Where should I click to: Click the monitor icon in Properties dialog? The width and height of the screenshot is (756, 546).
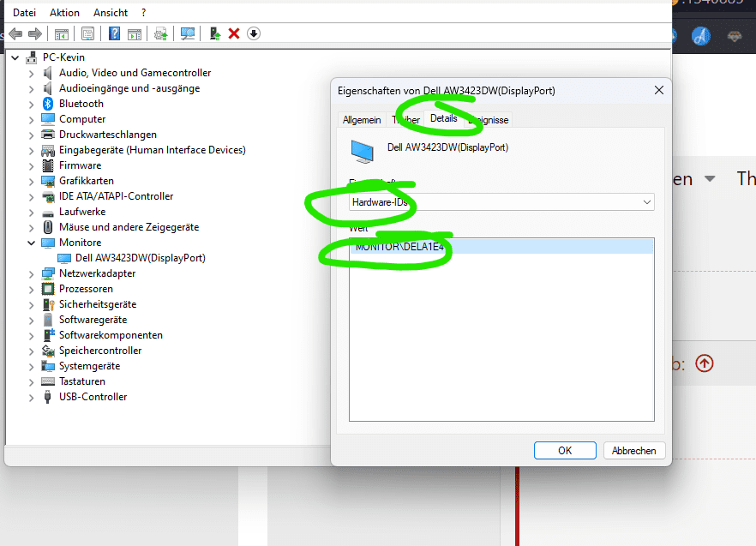pyautogui.click(x=362, y=152)
